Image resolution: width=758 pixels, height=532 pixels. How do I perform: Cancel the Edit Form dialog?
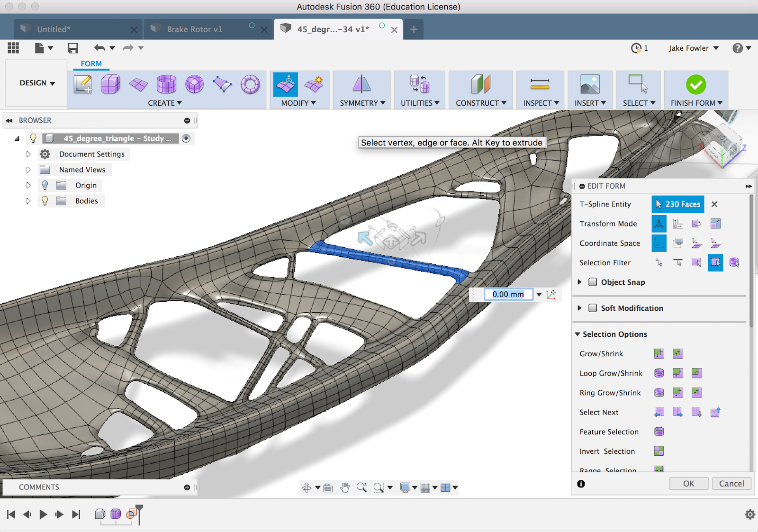731,484
